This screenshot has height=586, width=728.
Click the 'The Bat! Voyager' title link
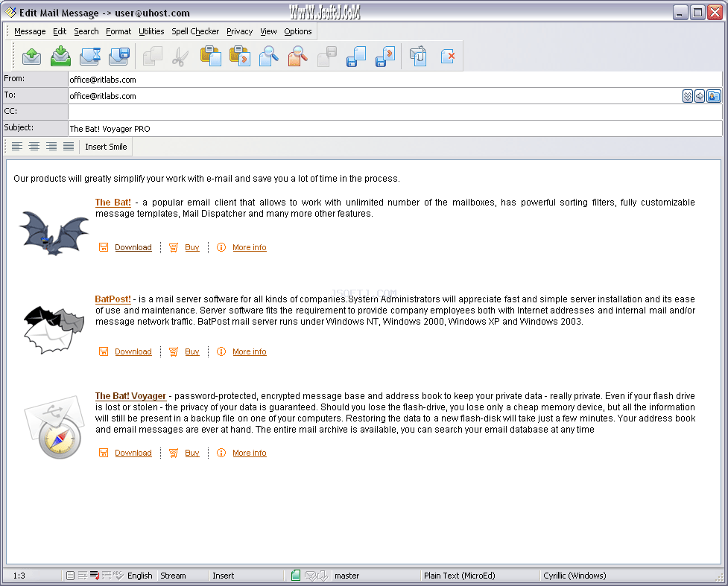tap(130, 396)
